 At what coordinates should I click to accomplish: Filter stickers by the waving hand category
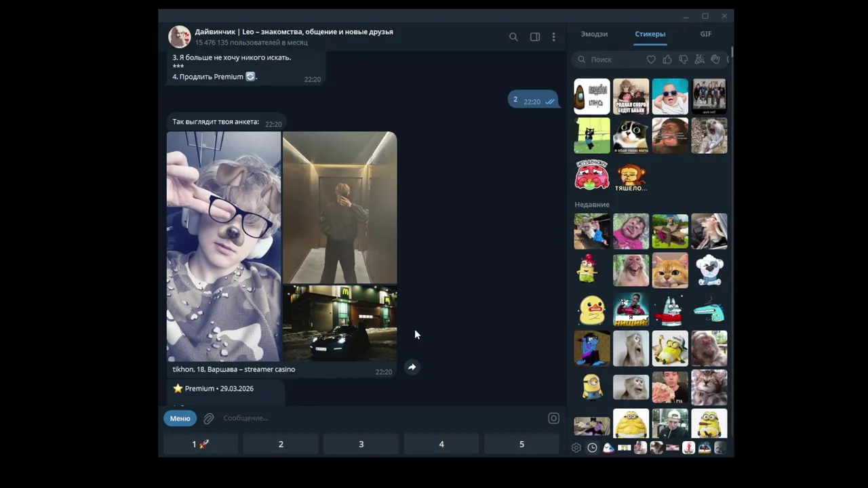point(715,60)
